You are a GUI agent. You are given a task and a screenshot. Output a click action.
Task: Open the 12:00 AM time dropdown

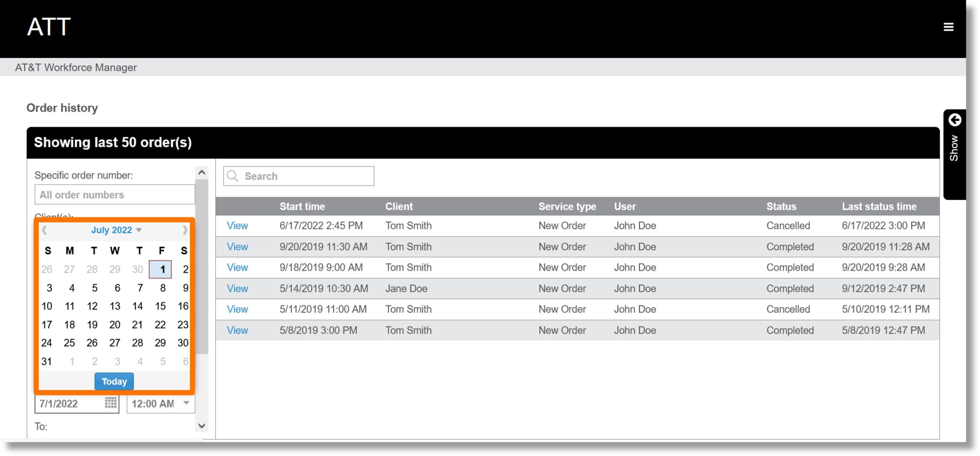(x=186, y=403)
